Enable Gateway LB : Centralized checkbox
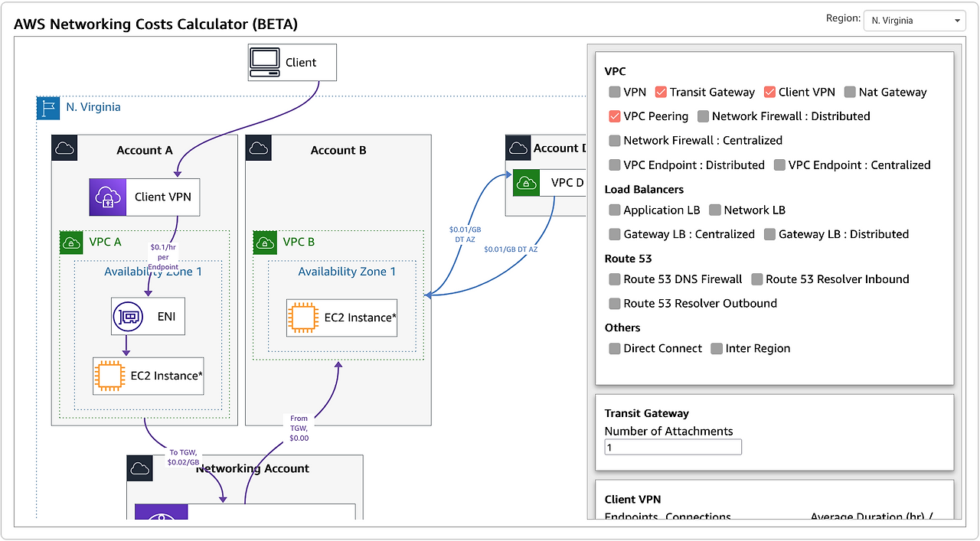This screenshot has height=541, width=980. (614, 234)
